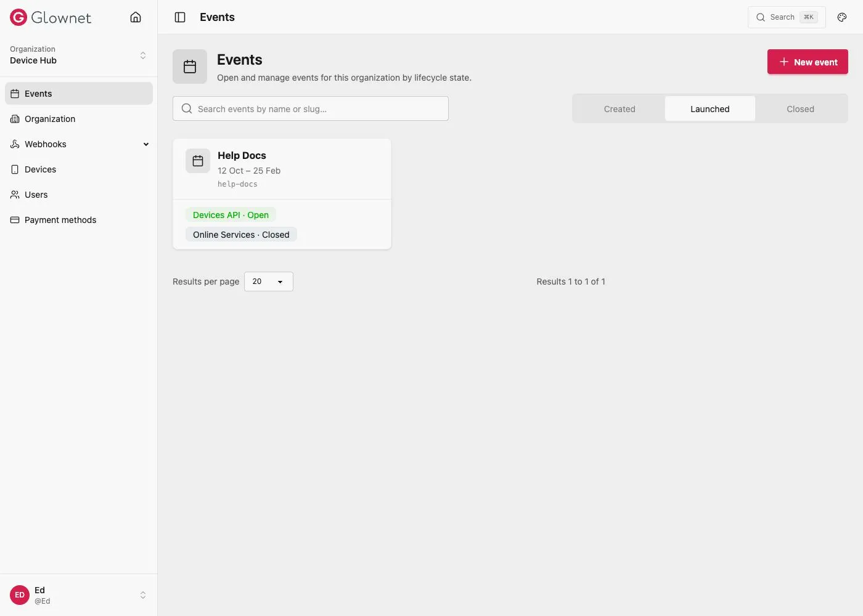Click the ED user avatar
The width and height of the screenshot is (863, 616).
20,595
